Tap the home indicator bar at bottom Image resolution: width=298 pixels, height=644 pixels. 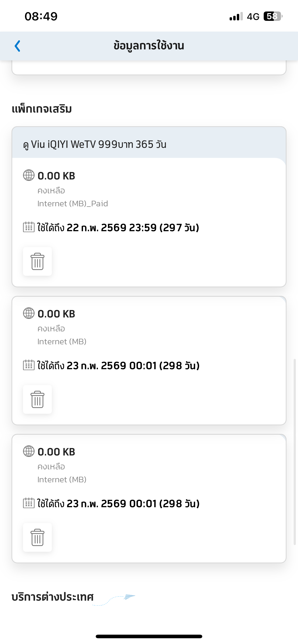click(149, 636)
